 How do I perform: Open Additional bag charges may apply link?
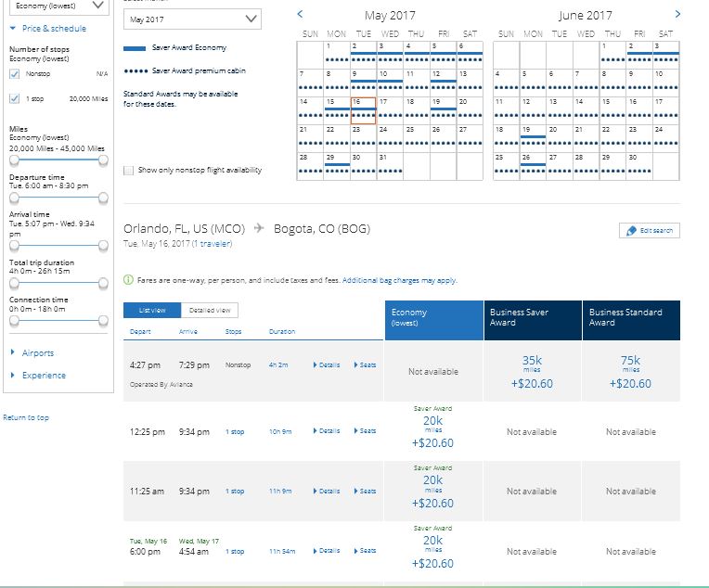coord(399,280)
